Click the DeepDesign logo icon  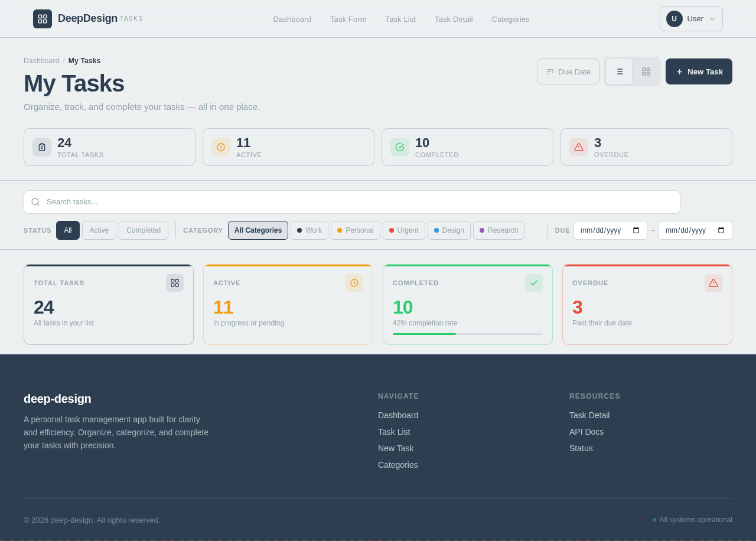coord(43,19)
